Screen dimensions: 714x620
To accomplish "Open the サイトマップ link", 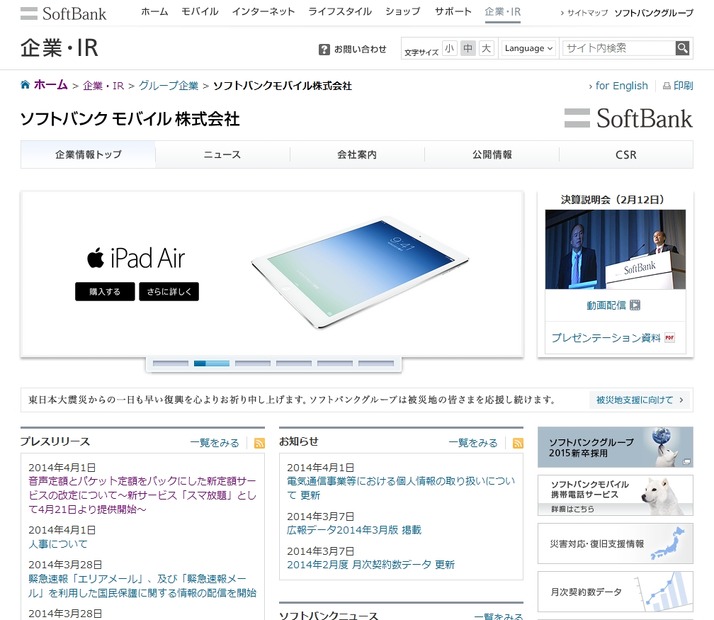I will click(x=587, y=13).
